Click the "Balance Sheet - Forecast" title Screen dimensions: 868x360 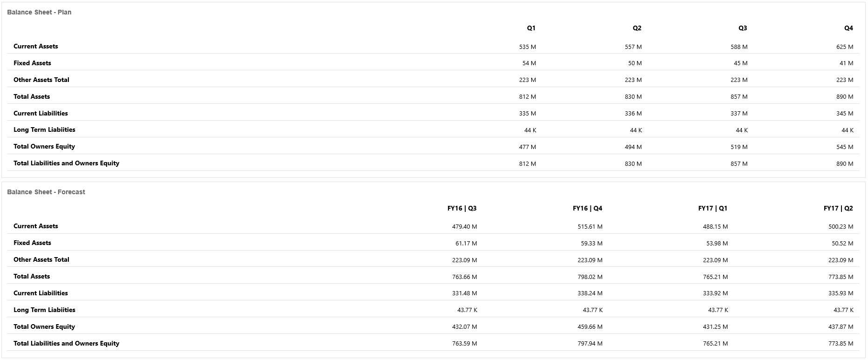coord(46,192)
